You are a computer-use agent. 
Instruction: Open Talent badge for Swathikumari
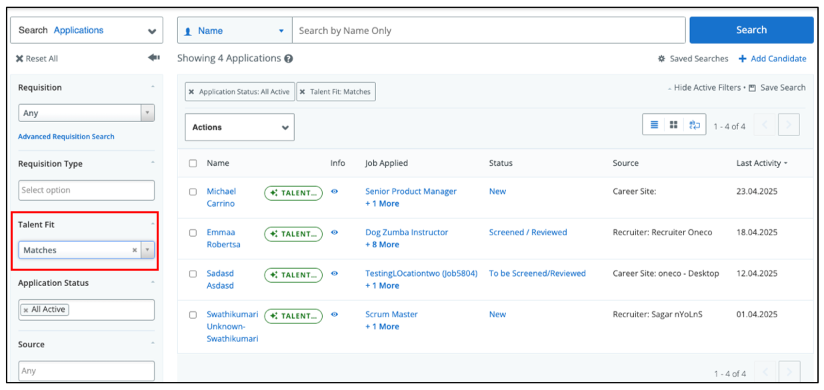(x=293, y=316)
